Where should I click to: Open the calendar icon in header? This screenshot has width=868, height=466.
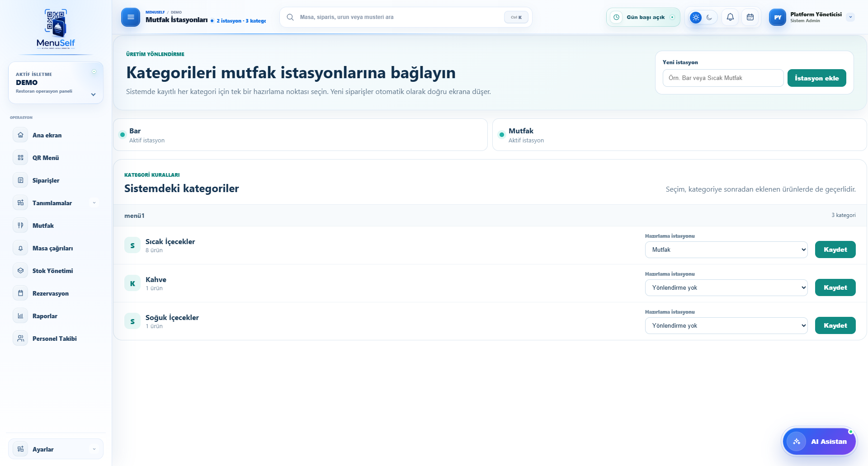click(750, 17)
